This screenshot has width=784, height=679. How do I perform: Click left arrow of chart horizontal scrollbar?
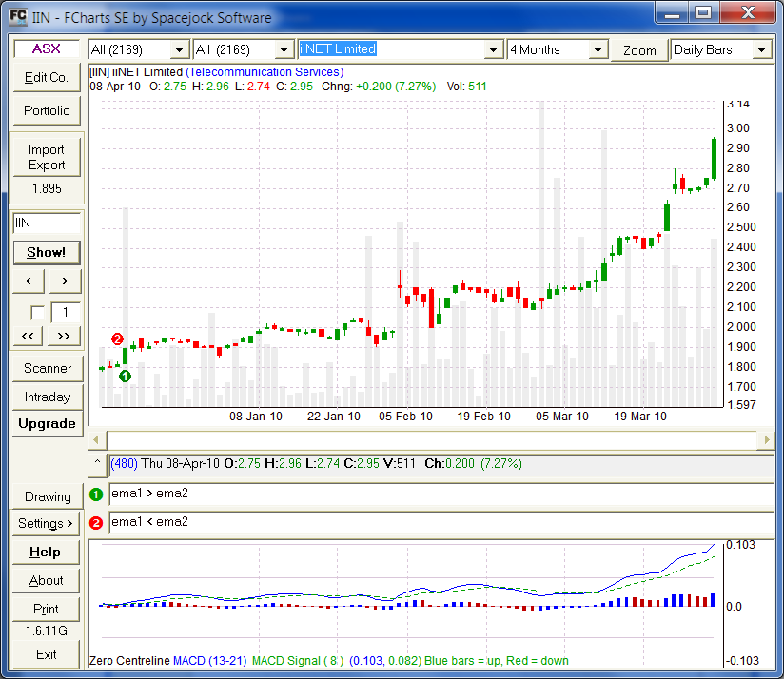[x=96, y=440]
